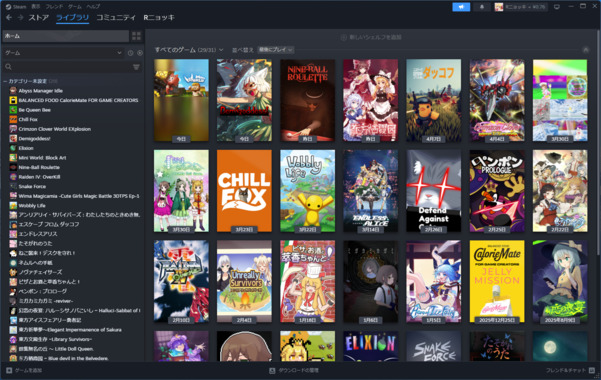601x380 pixels.
Task: Click the Elixion icon in the sidebar
Action: tap(13, 148)
